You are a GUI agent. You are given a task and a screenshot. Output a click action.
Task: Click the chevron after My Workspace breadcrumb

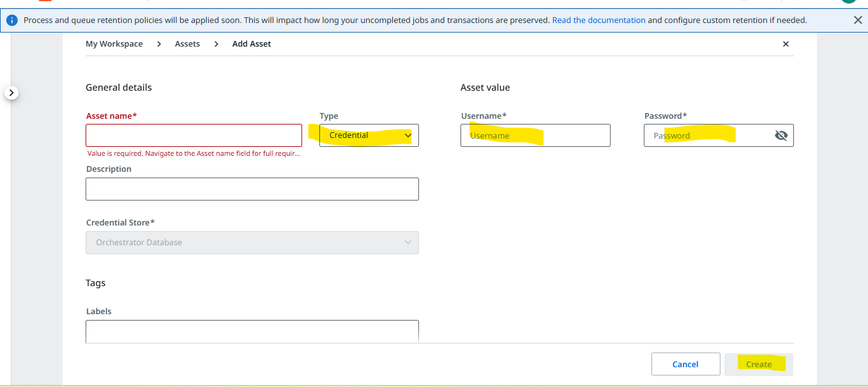(x=159, y=44)
